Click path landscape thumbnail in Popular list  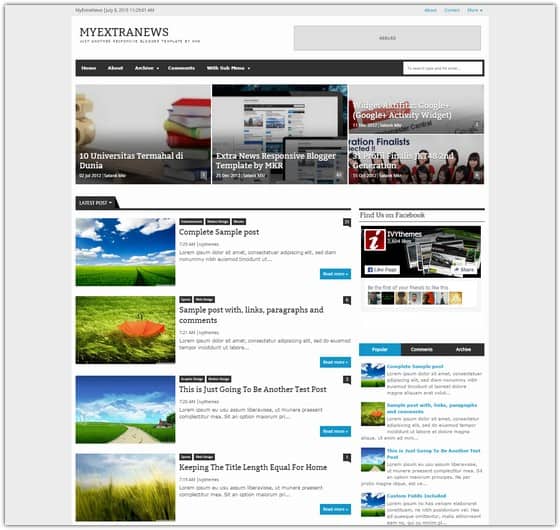[x=372, y=460]
